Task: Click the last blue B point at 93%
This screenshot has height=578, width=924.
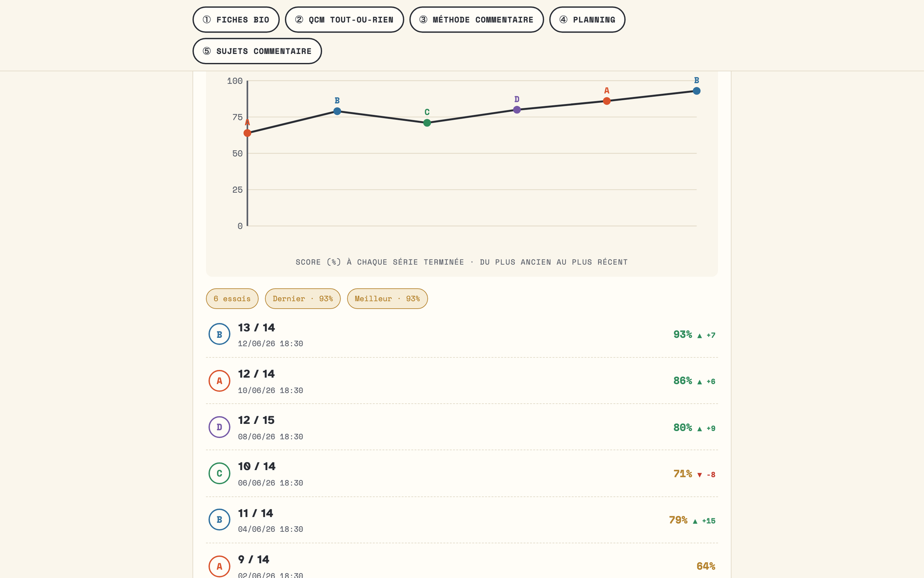Action: pos(696,91)
